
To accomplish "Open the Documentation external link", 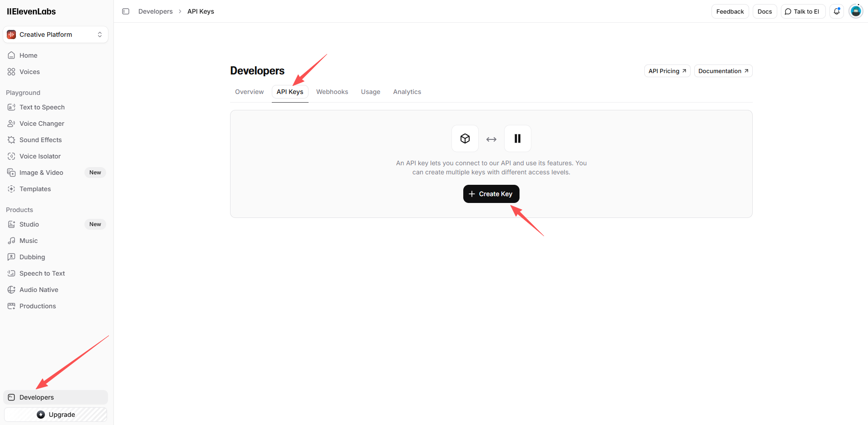I will 723,71.
